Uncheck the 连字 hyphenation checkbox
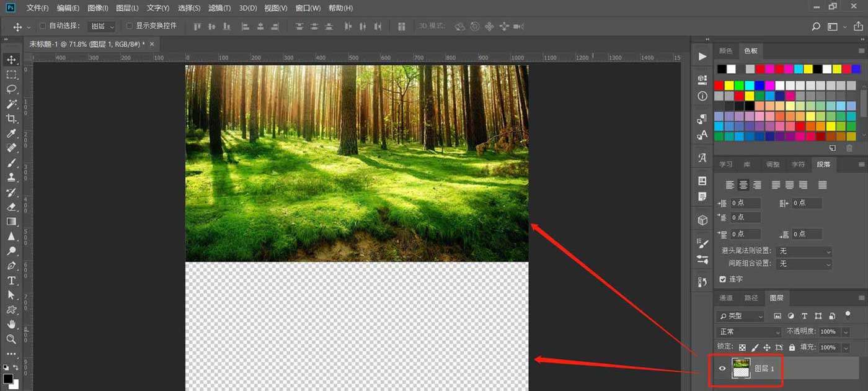868x391 pixels. [x=722, y=279]
